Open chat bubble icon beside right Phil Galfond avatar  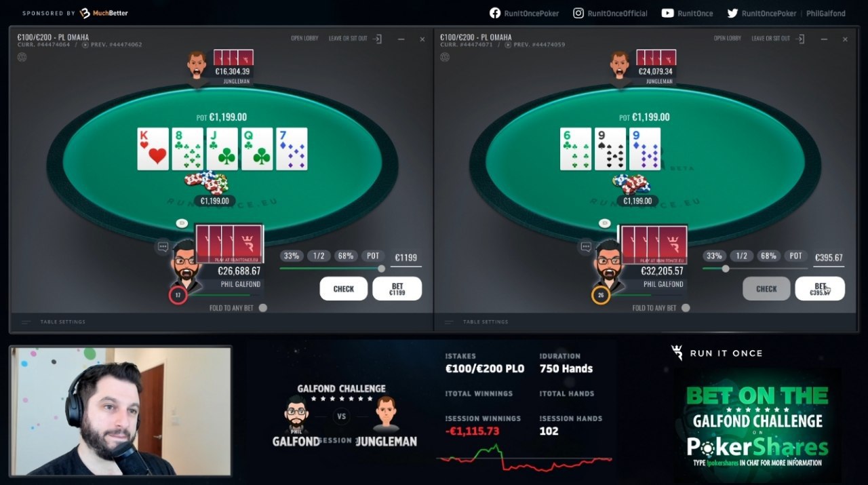(585, 247)
